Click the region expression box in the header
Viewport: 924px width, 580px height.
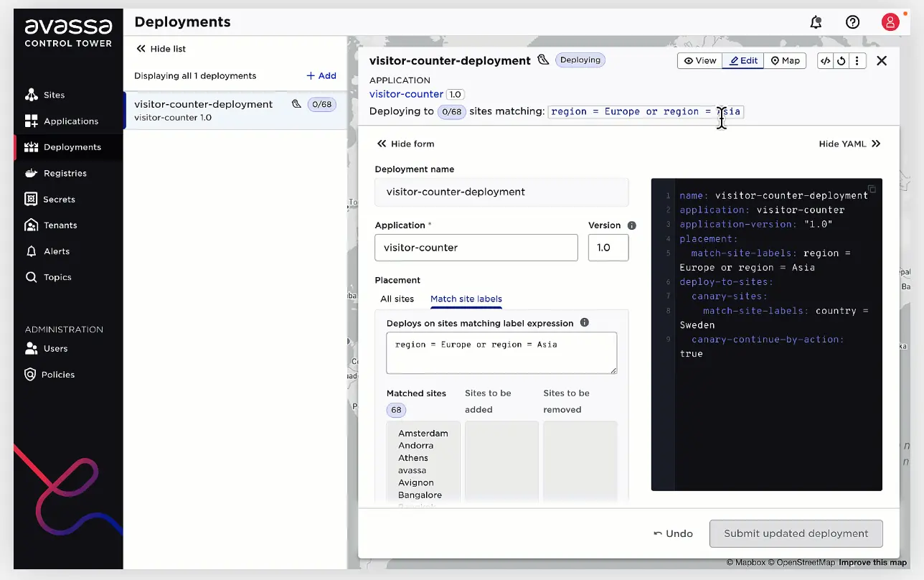pos(646,112)
